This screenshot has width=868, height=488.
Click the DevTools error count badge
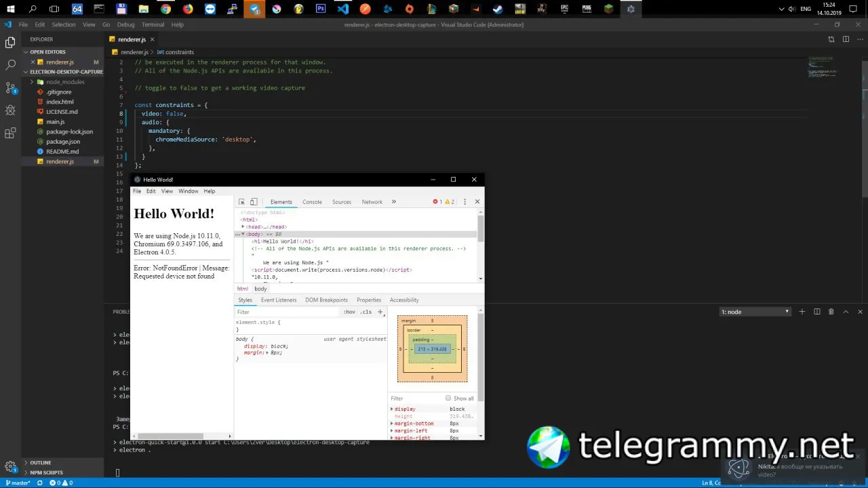[x=437, y=202]
